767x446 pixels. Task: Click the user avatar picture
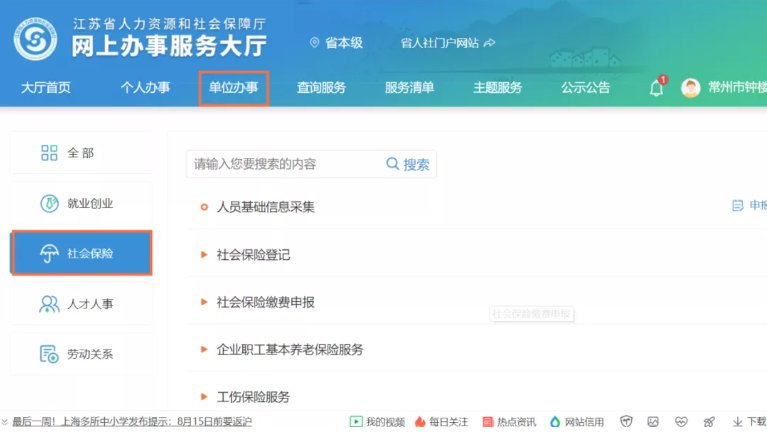pyautogui.click(x=691, y=88)
